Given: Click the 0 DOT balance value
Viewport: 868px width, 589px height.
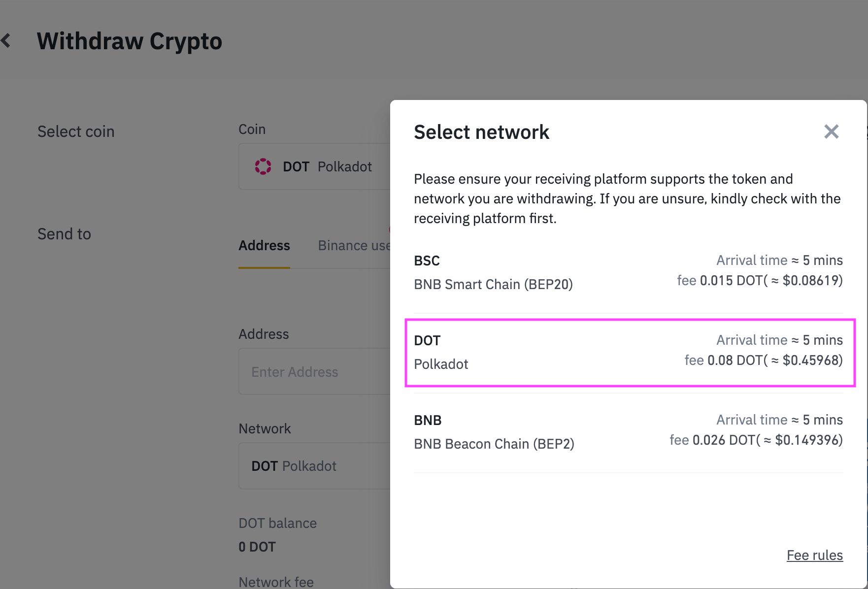Looking at the screenshot, I should (257, 547).
